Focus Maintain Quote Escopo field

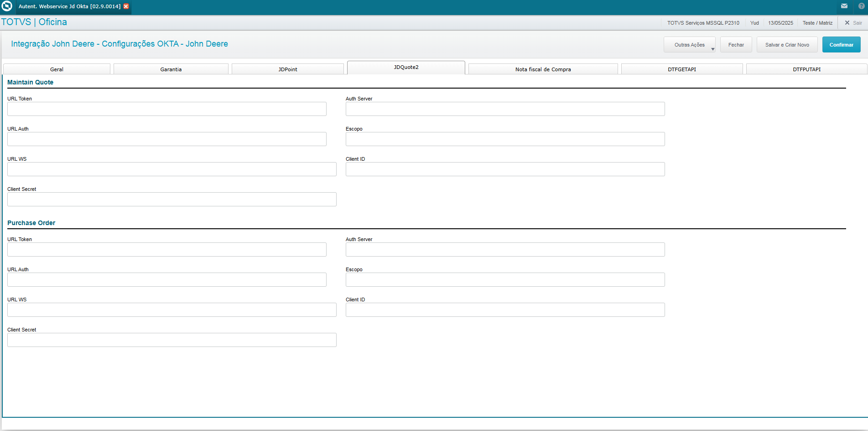505,139
